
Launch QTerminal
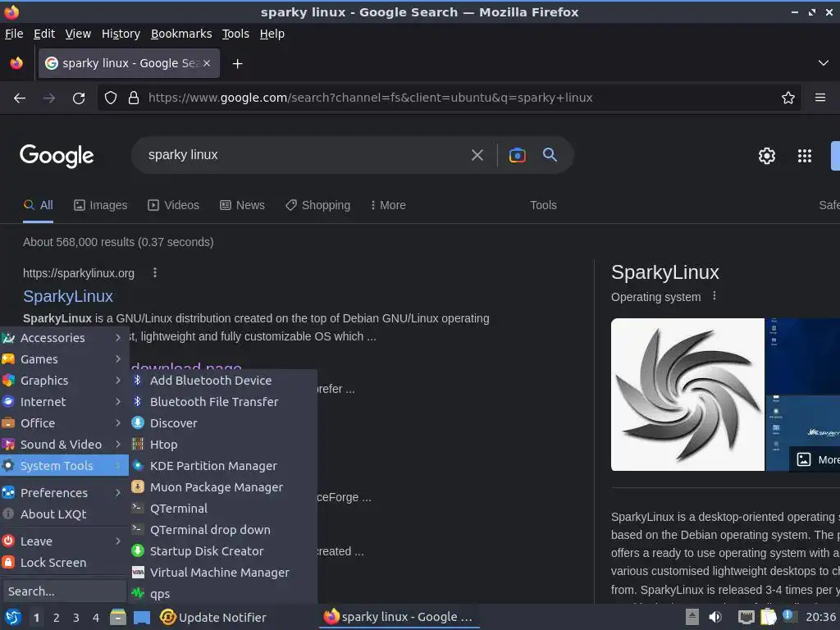tap(223, 509)
